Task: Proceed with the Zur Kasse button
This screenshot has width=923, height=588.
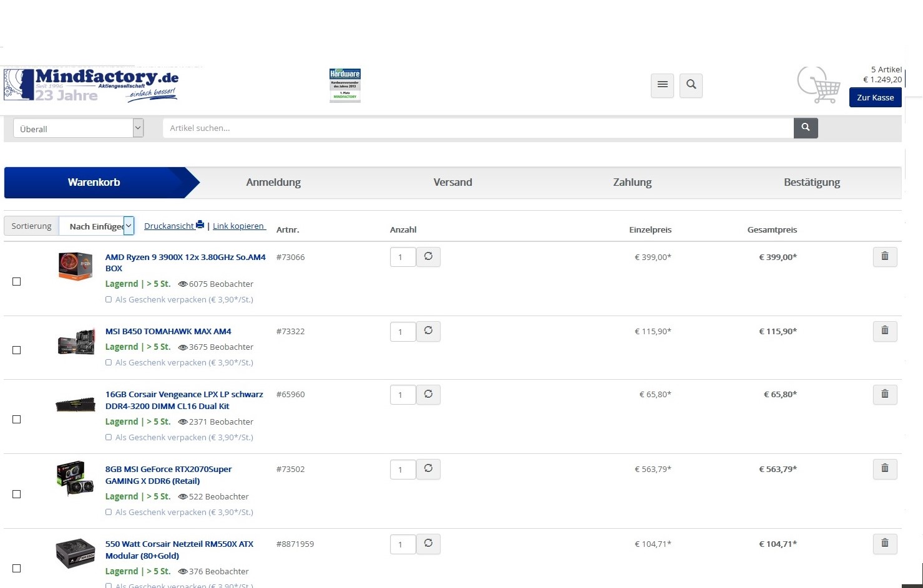Action: pyautogui.click(x=875, y=97)
